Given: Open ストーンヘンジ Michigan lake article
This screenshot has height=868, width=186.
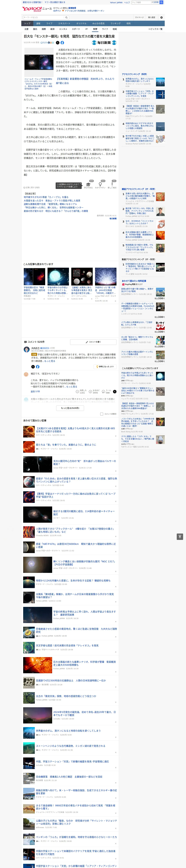Looking at the screenshot, I should point(71,746).
